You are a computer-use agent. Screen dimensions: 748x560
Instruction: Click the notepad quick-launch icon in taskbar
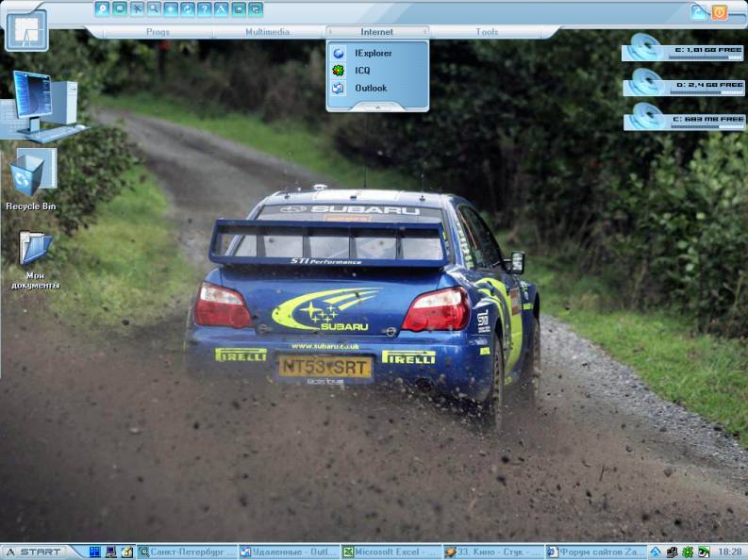pos(126,552)
